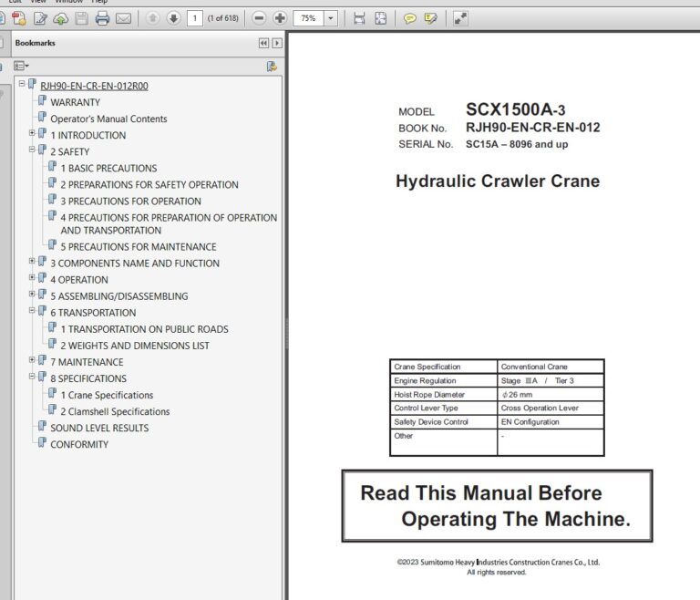Go to the next page using the down arrow
This screenshot has width=700, height=600.
pyautogui.click(x=172, y=18)
